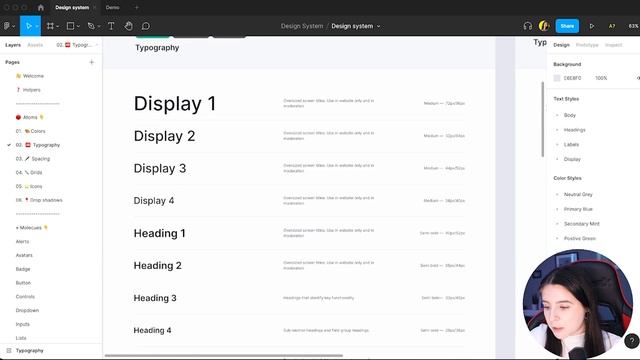This screenshot has height=360, width=640.
Task: Switch to the Layers tab
Action: click(x=13, y=45)
